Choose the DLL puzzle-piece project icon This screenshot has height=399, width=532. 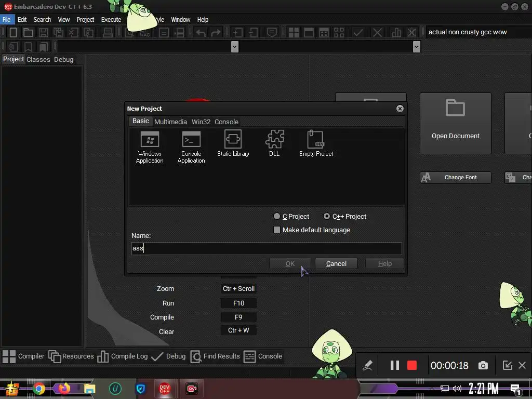[274, 143]
